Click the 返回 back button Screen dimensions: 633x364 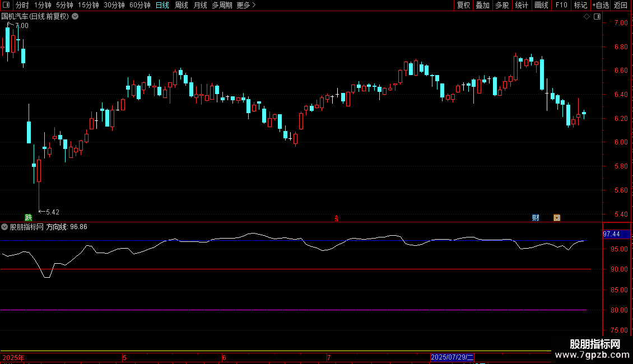coord(621,5)
